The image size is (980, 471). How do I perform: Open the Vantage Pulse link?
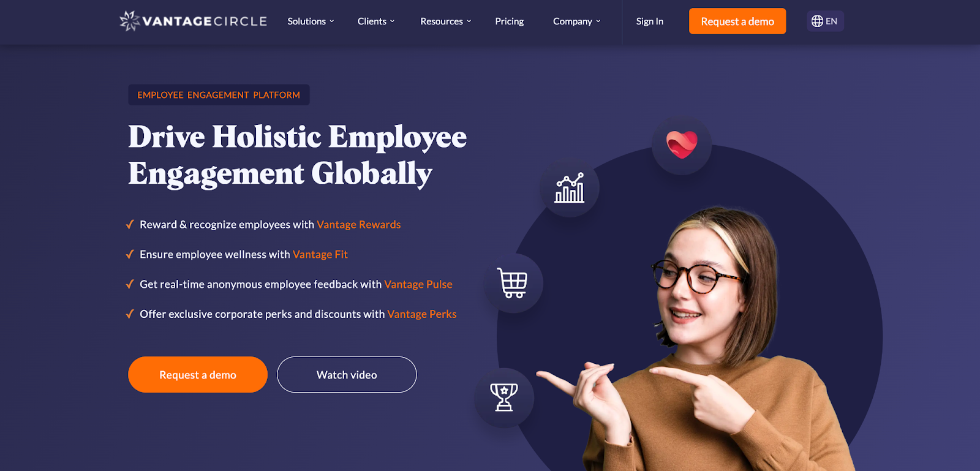[x=418, y=284]
